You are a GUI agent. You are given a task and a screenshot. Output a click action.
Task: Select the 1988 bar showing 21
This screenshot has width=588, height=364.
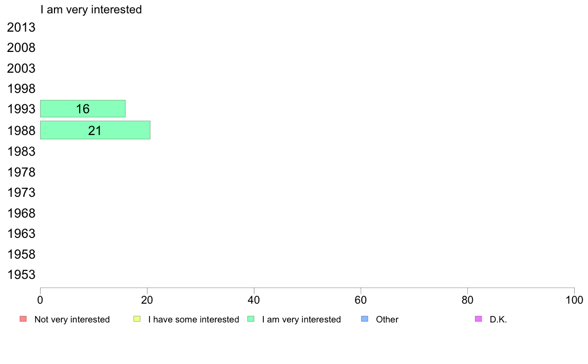[x=95, y=130]
